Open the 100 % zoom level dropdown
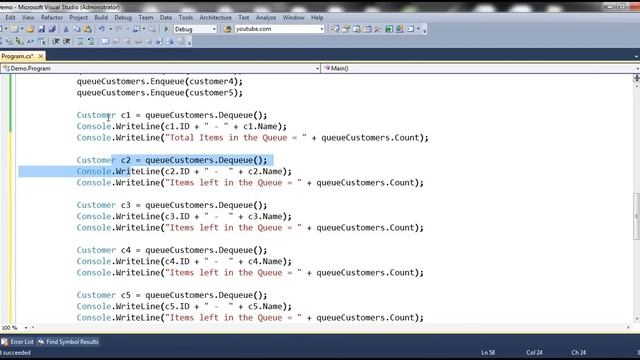The width and height of the screenshot is (640, 360). [26, 328]
